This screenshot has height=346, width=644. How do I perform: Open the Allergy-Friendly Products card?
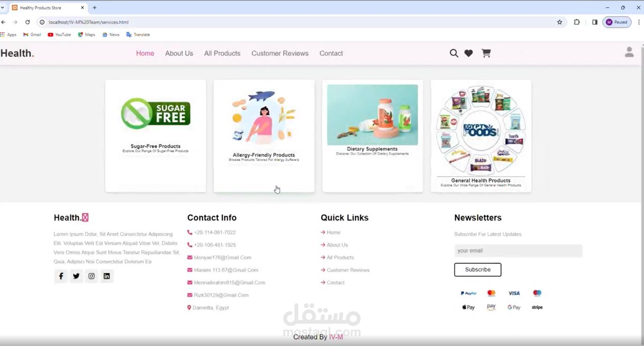[x=264, y=135]
